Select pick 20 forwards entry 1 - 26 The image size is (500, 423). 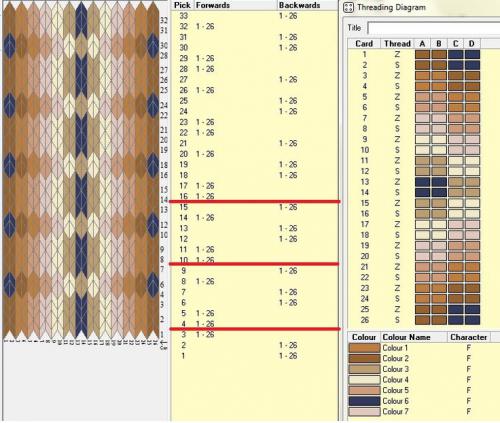(x=205, y=154)
